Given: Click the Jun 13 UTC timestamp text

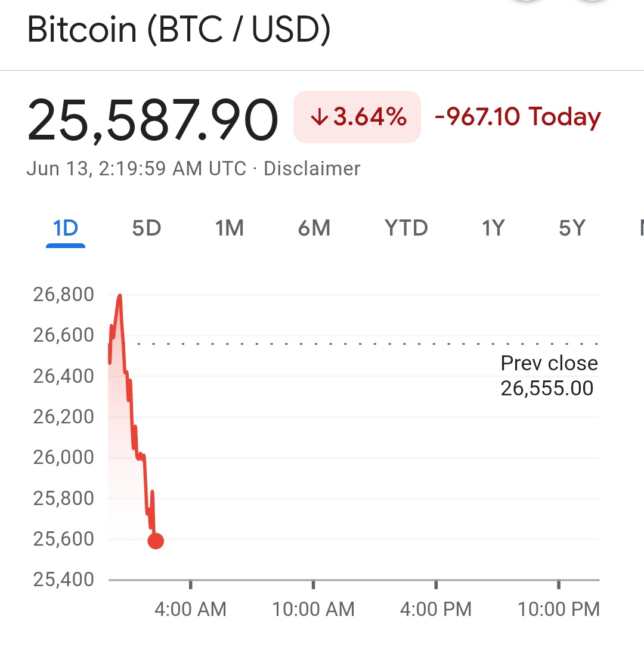Looking at the screenshot, I should [137, 169].
